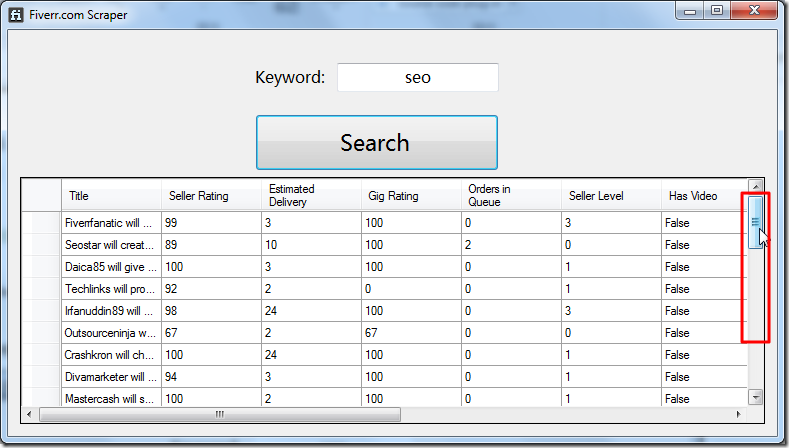
Task: Click Estimated Delivery 24 in Irfanuddin89 row
Action: [311, 311]
